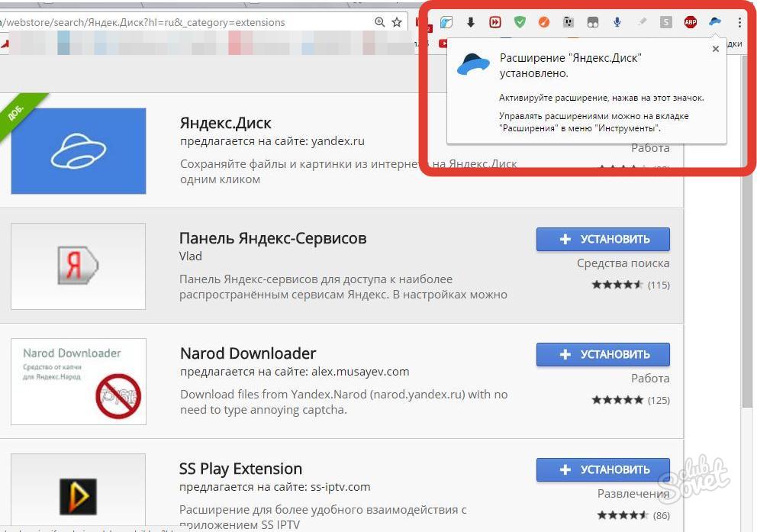Click the 115 ratings stars row

[x=630, y=285]
